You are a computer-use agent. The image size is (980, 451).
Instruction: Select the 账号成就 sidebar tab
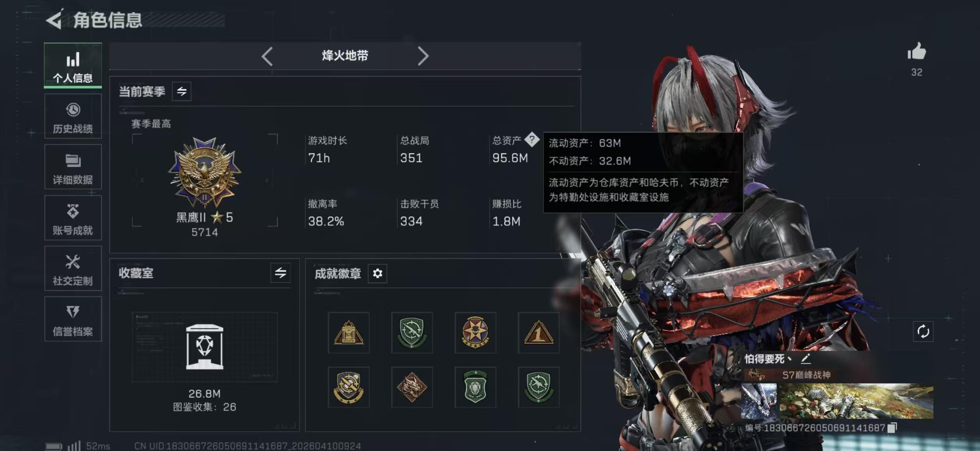pyautogui.click(x=73, y=218)
